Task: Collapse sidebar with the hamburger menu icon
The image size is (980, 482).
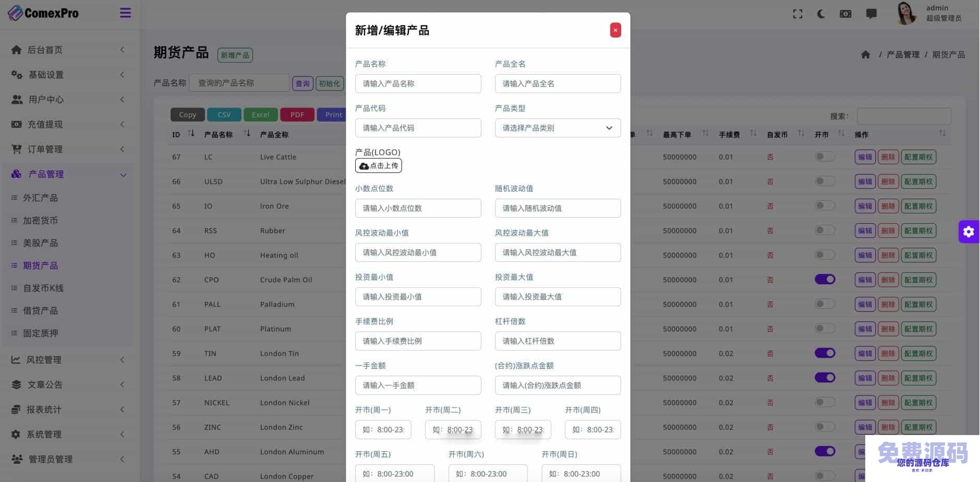Action: tap(125, 13)
